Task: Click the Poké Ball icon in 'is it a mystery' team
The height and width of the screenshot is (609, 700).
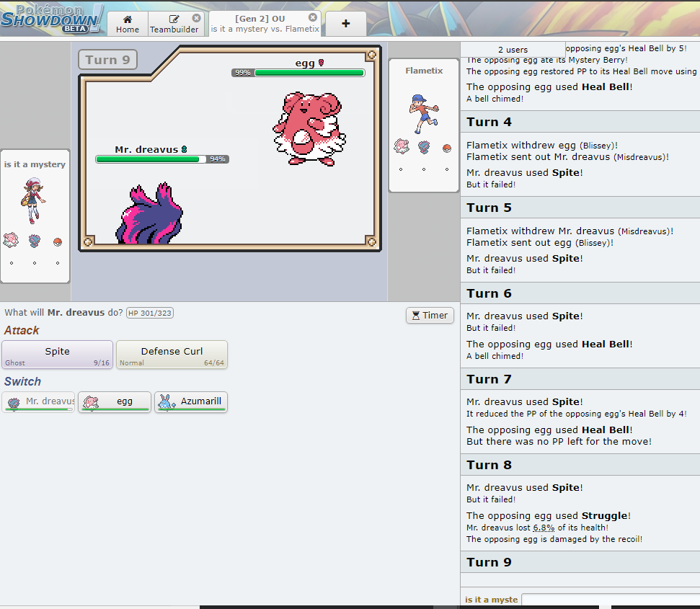Action: [x=57, y=242]
